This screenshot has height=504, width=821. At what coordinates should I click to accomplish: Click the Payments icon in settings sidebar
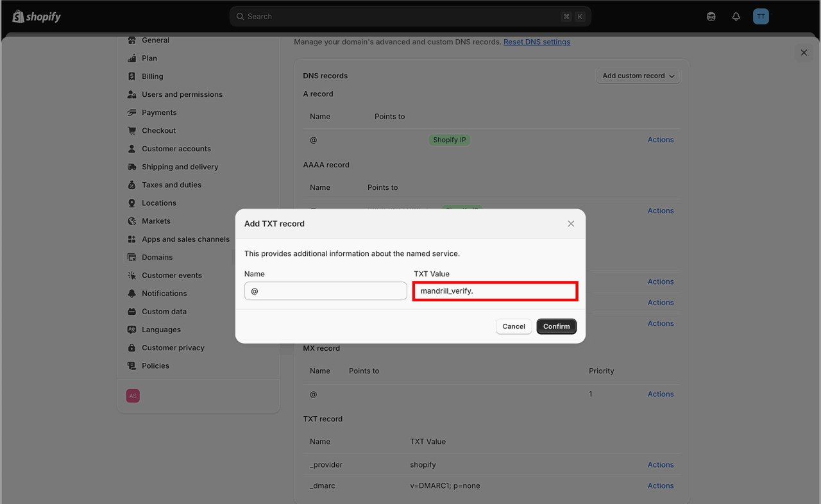click(132, 112)
